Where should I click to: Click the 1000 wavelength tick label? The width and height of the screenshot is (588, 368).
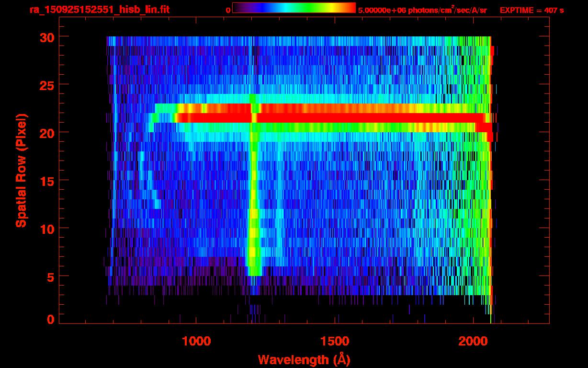coord(196,341)
